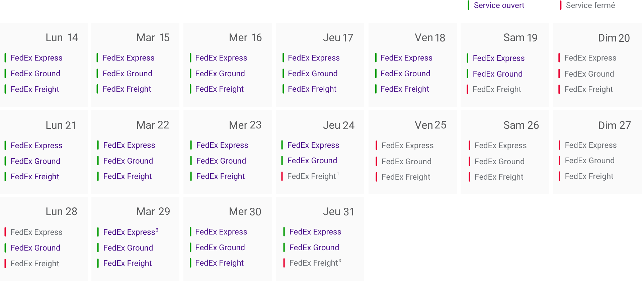Open FedEx Ground under Ven 18

coord(405,74)
